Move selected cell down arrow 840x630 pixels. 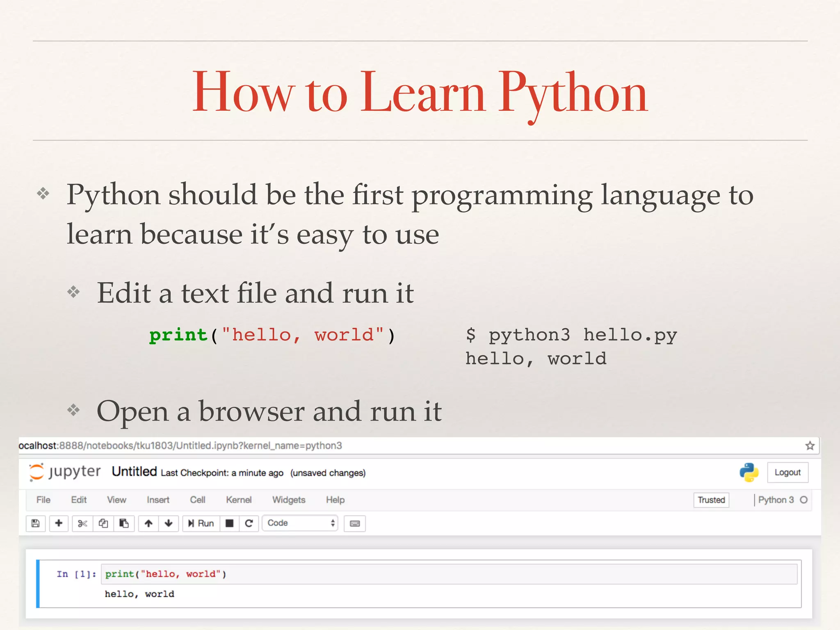click(x=169, y=523)
